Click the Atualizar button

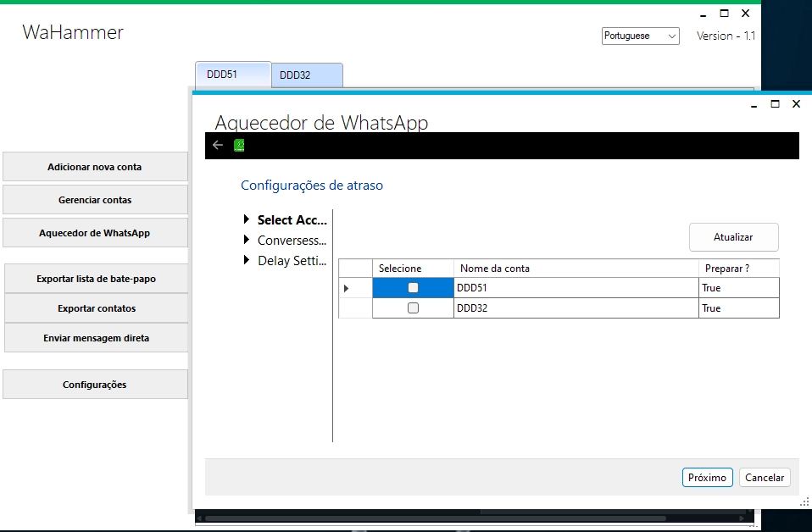733,237
